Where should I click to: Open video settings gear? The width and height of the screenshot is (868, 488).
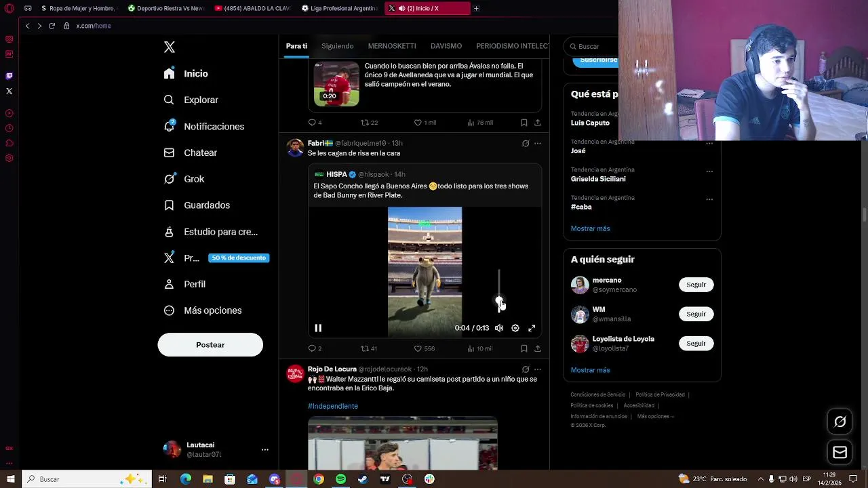(x=515, y=328)
